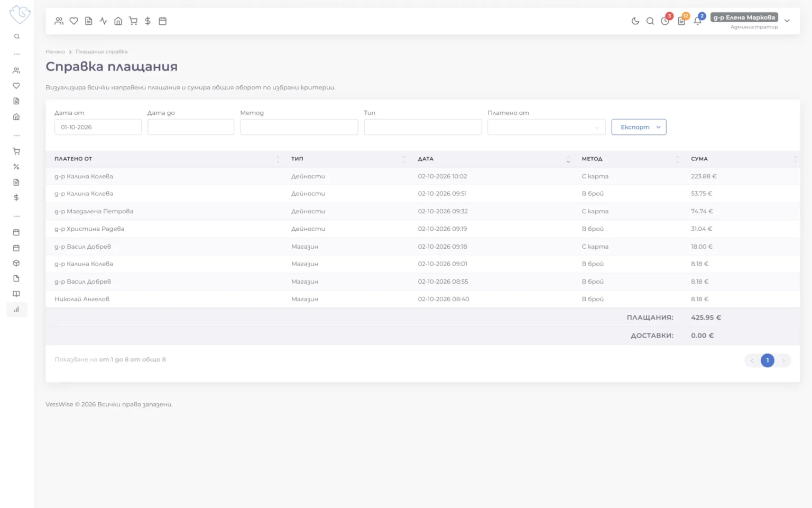The height and width of the screenshot is (508, 812).
Task: Toggle dark mode with the moon icon
Action: (x=635, y=21)
